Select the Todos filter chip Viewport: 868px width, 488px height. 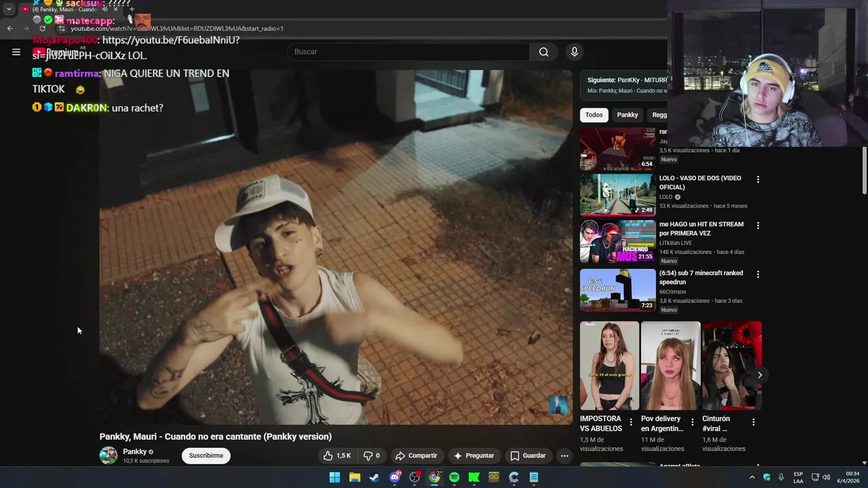coord(594,115)
